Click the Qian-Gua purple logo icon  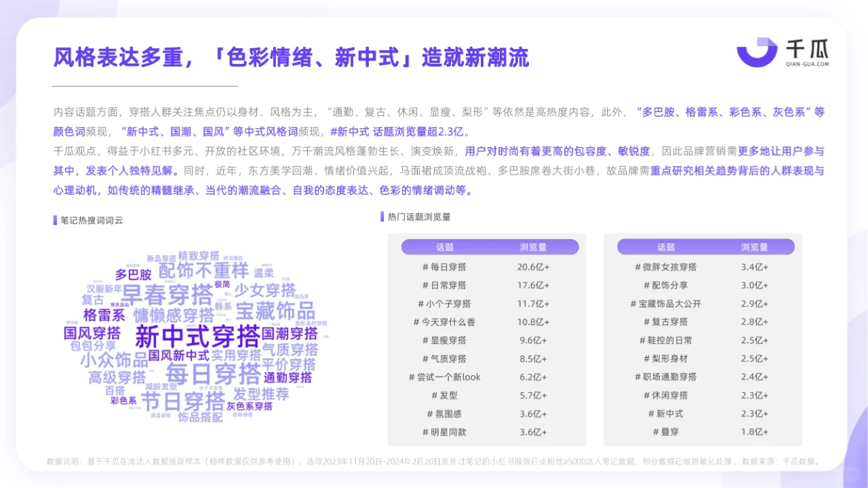757,52
